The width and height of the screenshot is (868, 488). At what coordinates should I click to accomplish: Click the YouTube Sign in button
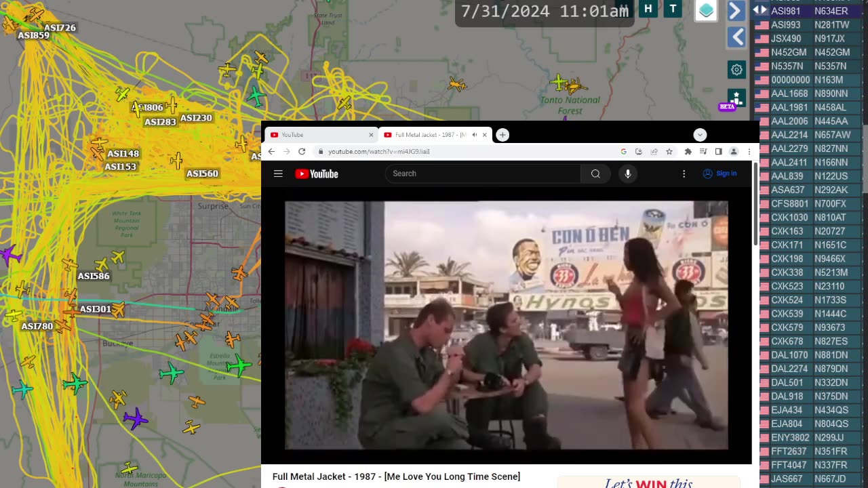click(719, 174)
